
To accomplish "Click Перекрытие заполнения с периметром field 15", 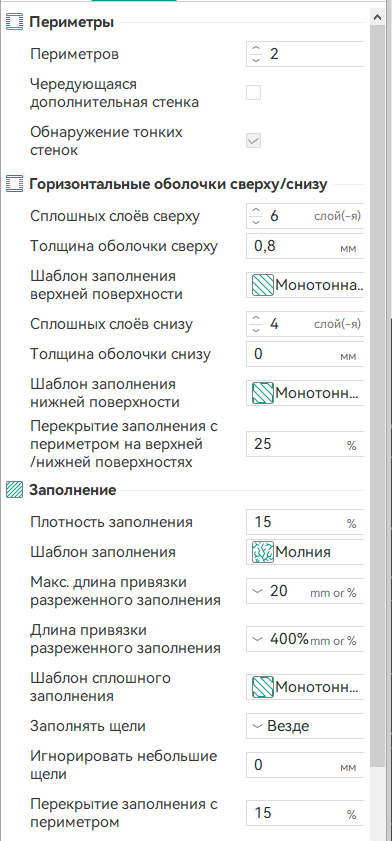I will tap(305, 813).
